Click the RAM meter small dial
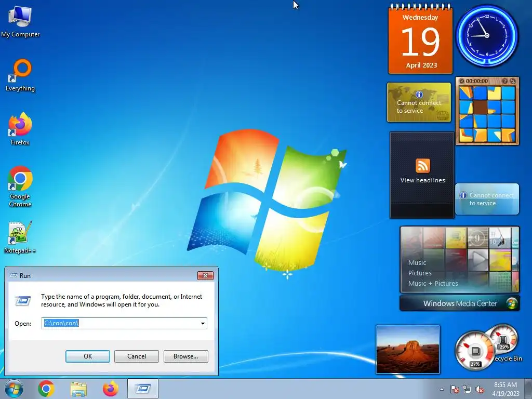Viewport: 532px width, 399px height. (x=503, y=339)
